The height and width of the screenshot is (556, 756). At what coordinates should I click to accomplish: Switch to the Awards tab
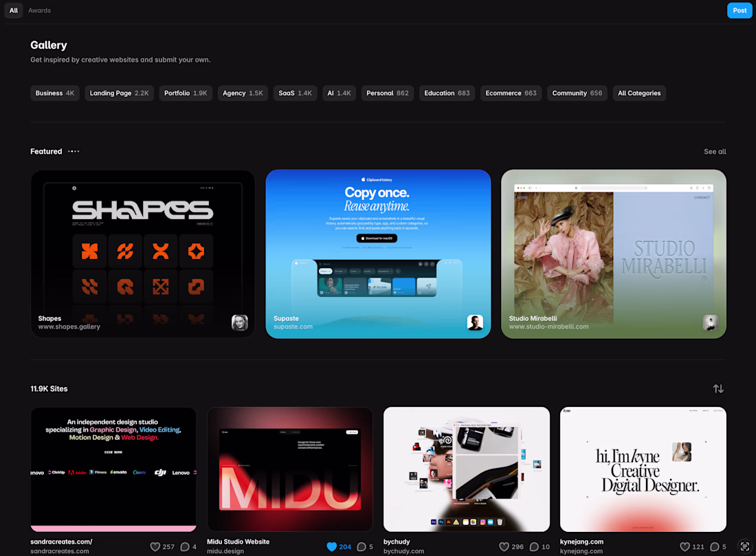(40, 10)
